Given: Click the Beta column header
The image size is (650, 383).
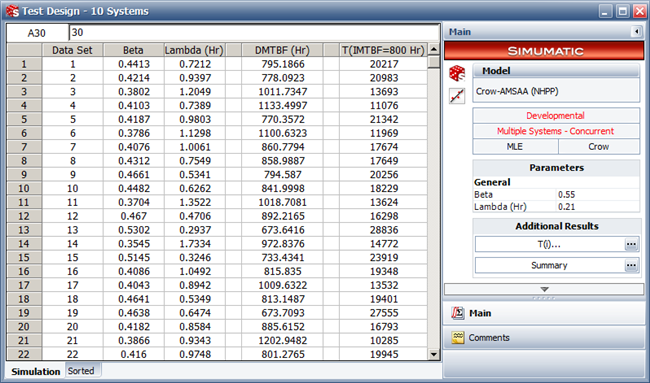Looking at the screenshot, I should click(x=133, y=50).
